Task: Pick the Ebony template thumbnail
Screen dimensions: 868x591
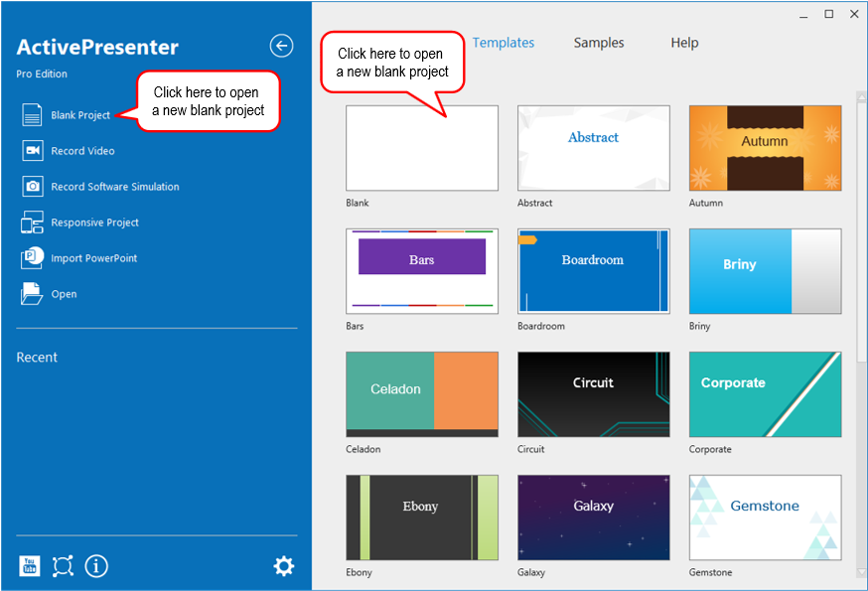Action: (422, 517)
